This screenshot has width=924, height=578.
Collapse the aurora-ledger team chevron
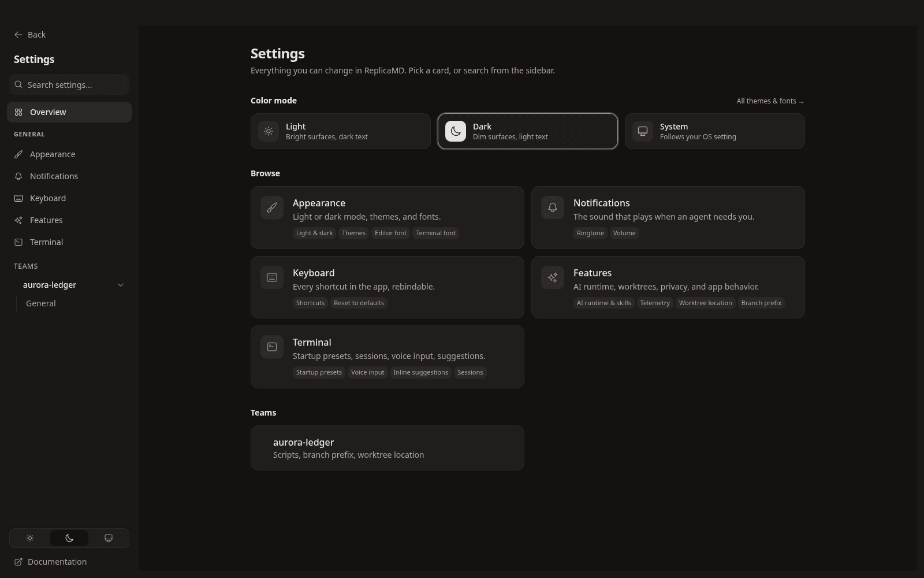[121, 285]
